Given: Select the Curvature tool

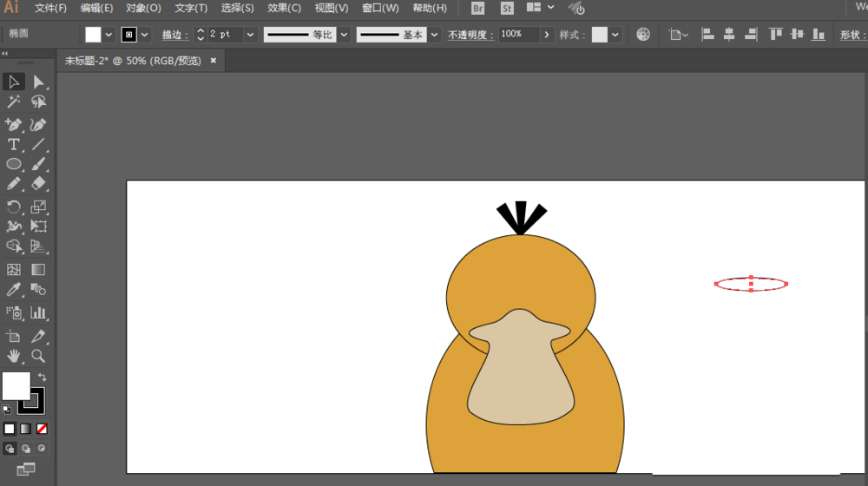Looking at the screenshot, I should 38,125.
